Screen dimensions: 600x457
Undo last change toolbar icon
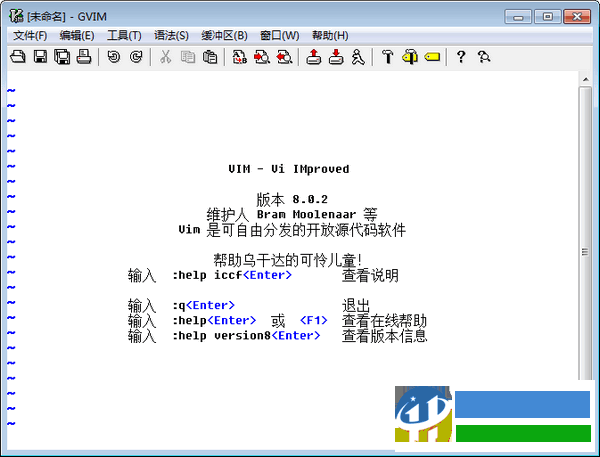(x=114, y=57)
